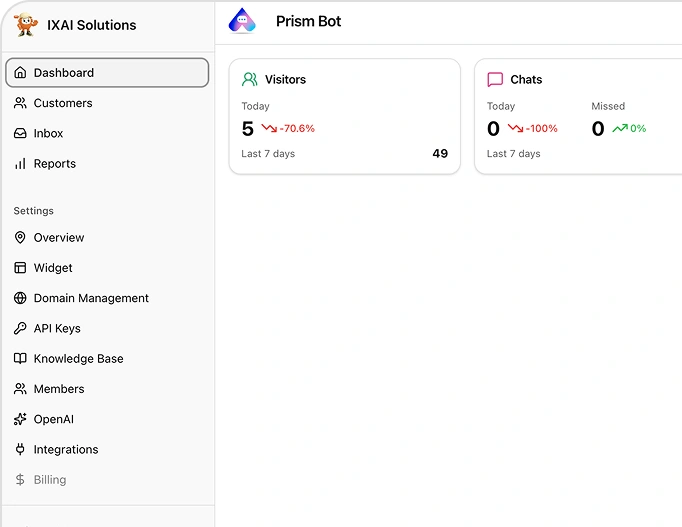
Task: Click the red downtrend arrow beside -100%
Action: (515, 128)
